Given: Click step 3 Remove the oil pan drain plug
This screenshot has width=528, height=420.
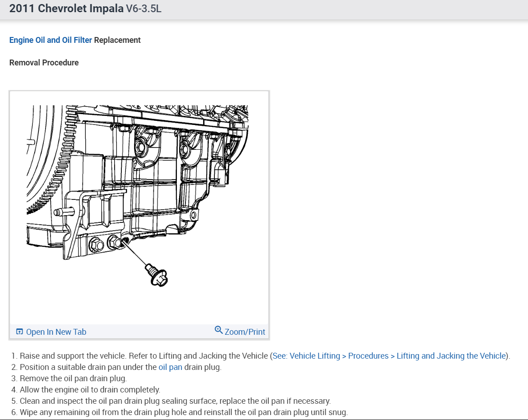Looking at the screenshot, I should 69,378.
